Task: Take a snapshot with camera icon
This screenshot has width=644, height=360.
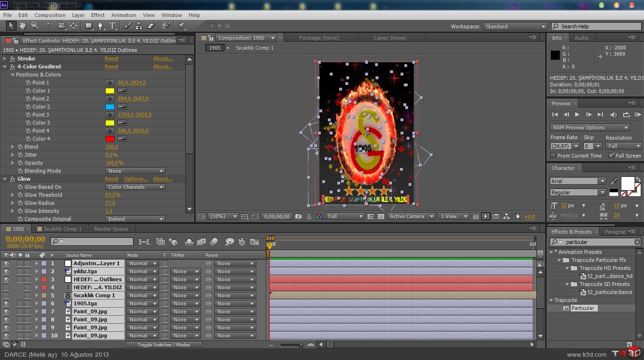Action: [x=298, y=217]
